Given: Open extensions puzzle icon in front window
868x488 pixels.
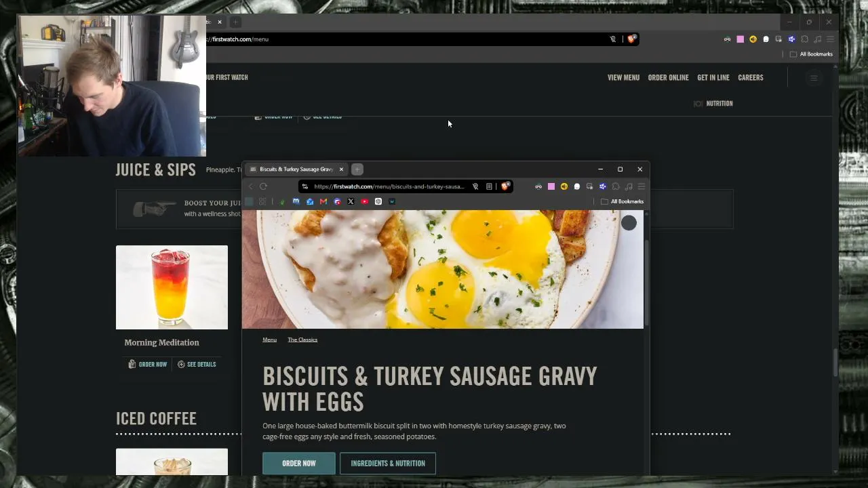Looking at the screenshot, I should coord(616,186).
